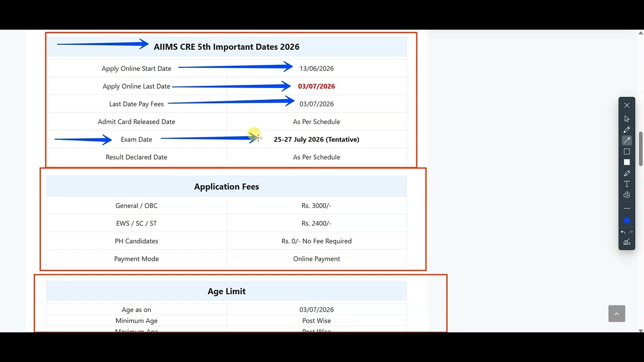The width and height of the screenshot is (644, 362).
Task: Click the '13/06/2026' date cell
Action: tap(316, 68)
